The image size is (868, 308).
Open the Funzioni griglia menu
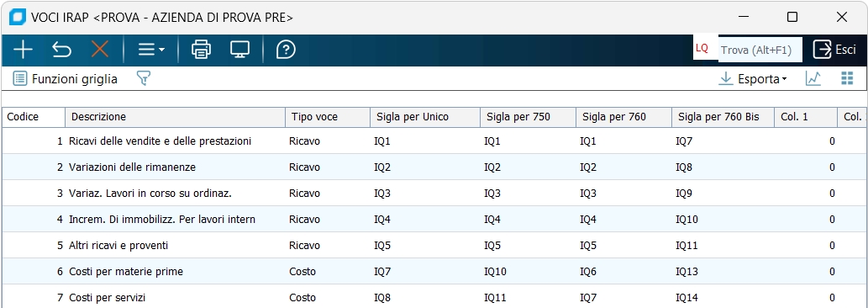click(66, 78)
